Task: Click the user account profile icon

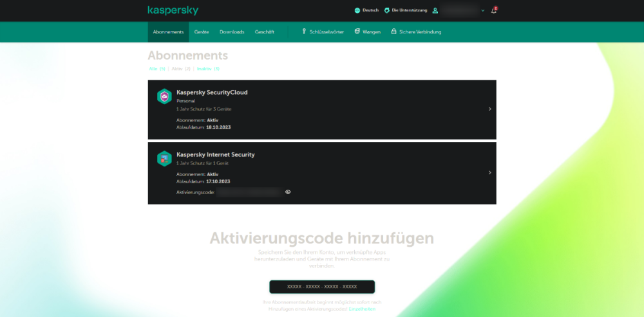Action: (435, 11)
